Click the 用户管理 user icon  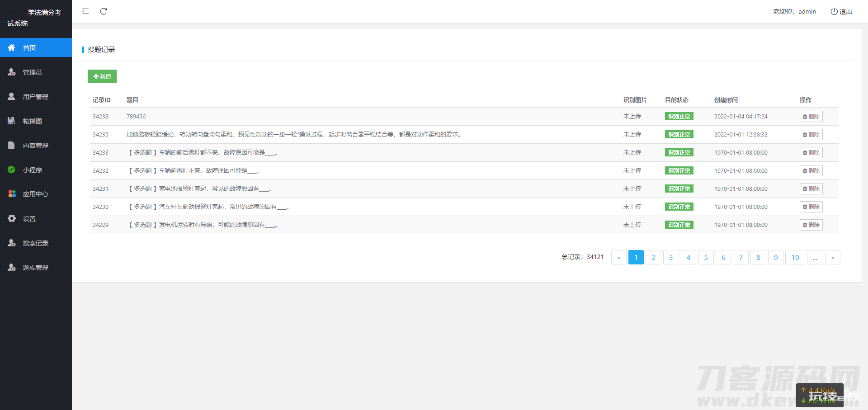tap(11, 96)
